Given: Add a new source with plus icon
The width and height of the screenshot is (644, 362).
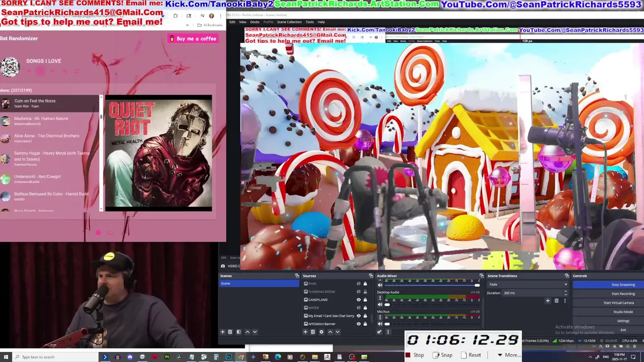Looking at the screenshot, I should pyautogui.click(x=305, y=332).
